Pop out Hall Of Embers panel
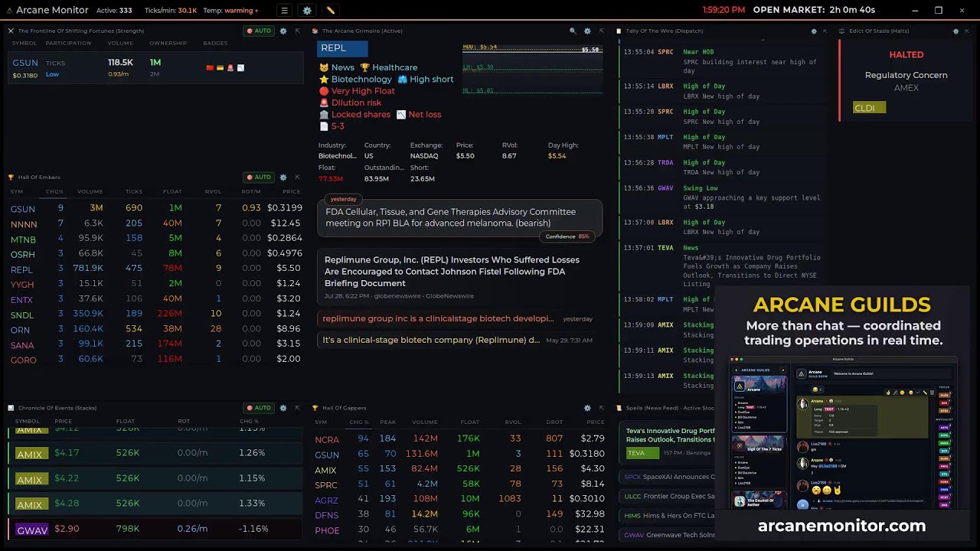The image size is (980, 551). [x=297, y=177]
